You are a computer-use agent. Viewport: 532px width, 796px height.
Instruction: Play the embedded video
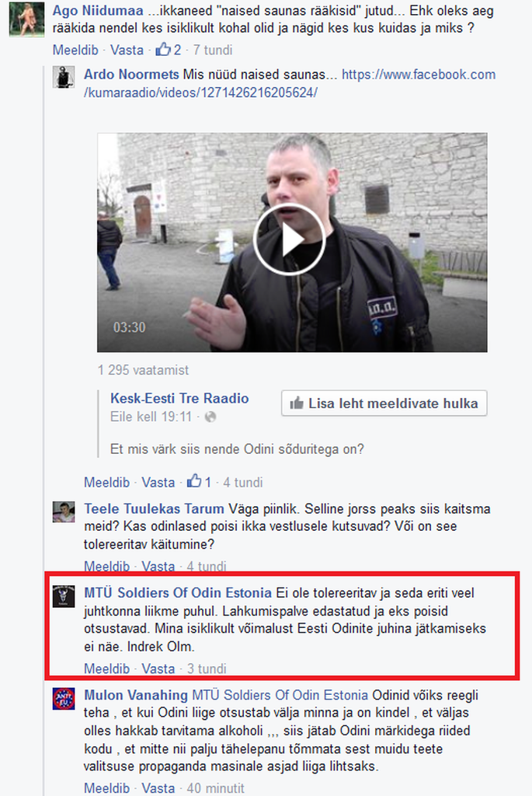tap(289, 239)
